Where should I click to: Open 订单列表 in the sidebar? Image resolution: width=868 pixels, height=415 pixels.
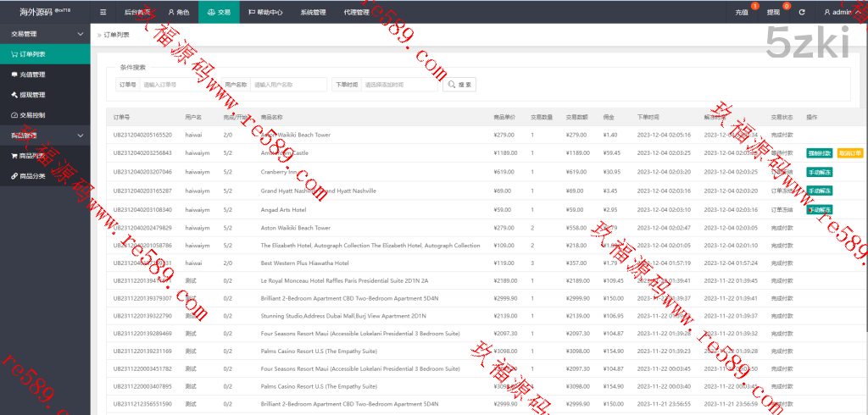[32, 54]
